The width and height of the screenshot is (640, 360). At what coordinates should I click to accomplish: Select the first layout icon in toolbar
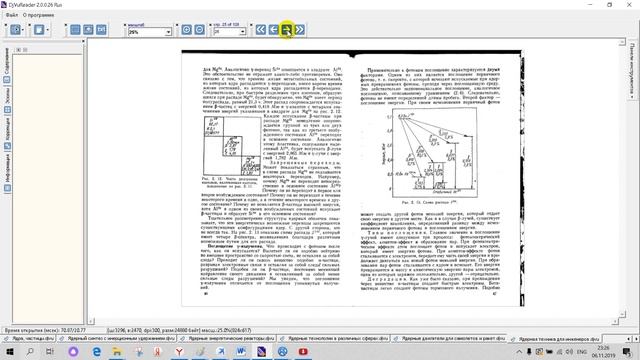click(75, 30)
